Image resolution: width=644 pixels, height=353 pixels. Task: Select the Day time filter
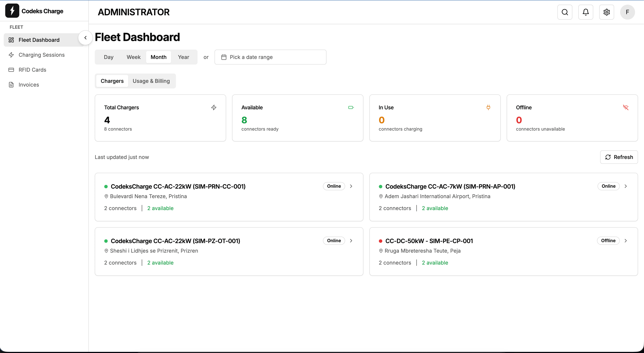click(109, 57)
